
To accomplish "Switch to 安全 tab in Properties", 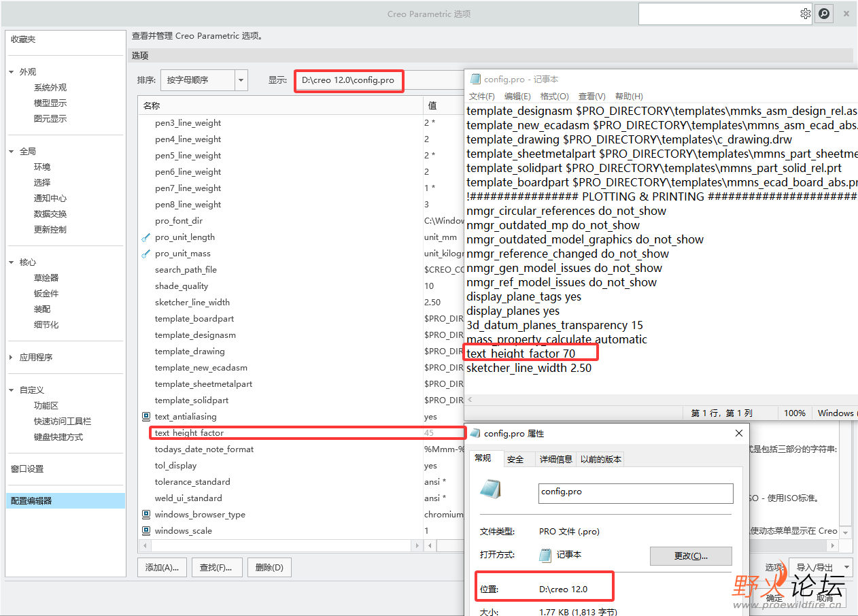I will pyautogui.click(x=515, y=460).
